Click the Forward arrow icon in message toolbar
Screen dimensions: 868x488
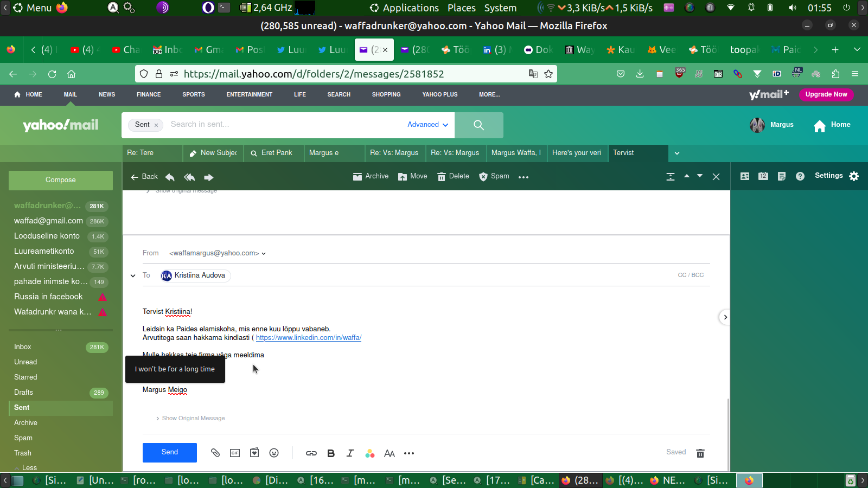coord(209,177)
